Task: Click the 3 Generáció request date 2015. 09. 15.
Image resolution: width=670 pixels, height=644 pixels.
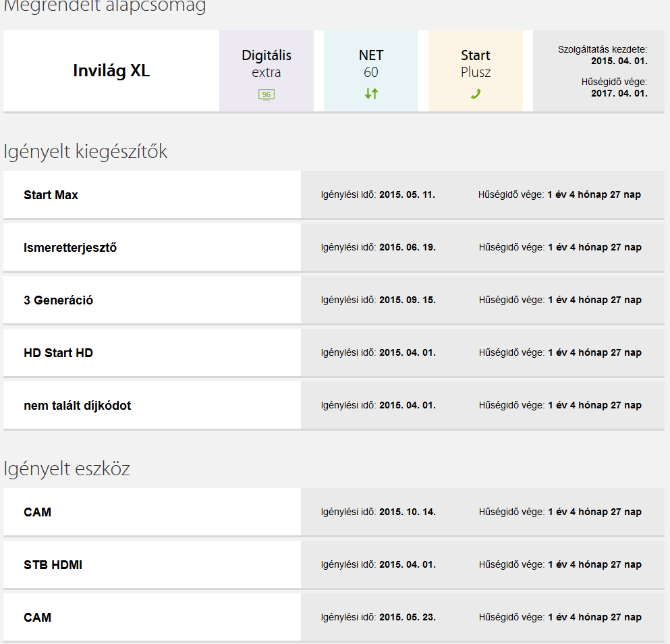Action: pos(407,300)
